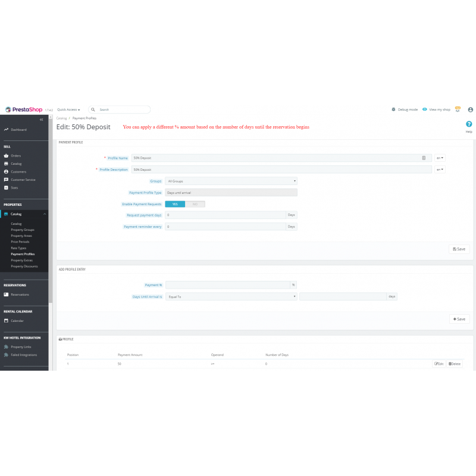Click the Orders basket icon
The height and width of the screenshot is (476, 476).
(x=6, y=156)
